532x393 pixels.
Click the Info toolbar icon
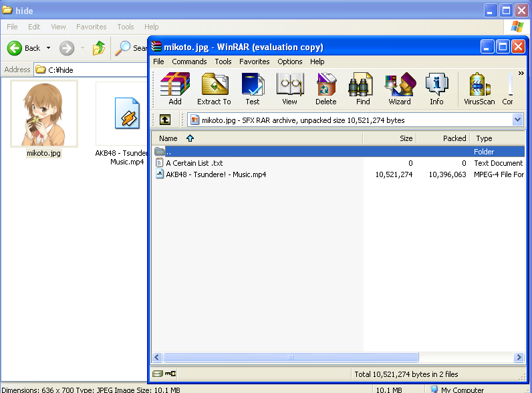(436, 89)
